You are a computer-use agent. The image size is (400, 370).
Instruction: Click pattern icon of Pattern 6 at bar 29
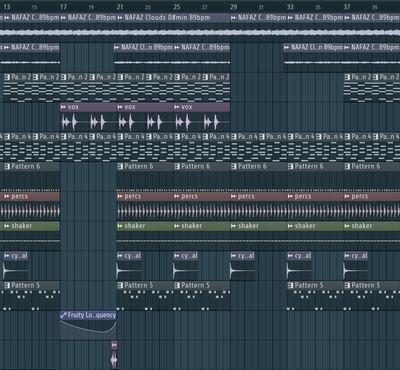click(x=234, y=166)
